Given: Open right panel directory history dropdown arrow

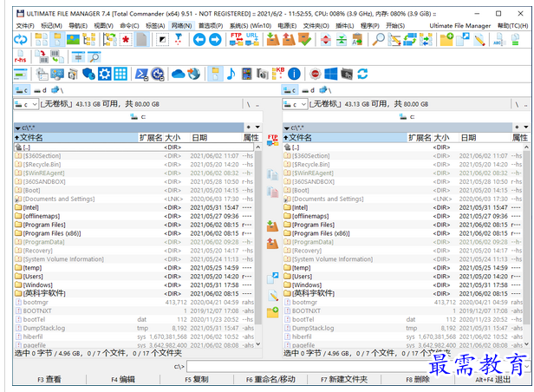Looking at the screenshot, I should (x=526, y=127).
